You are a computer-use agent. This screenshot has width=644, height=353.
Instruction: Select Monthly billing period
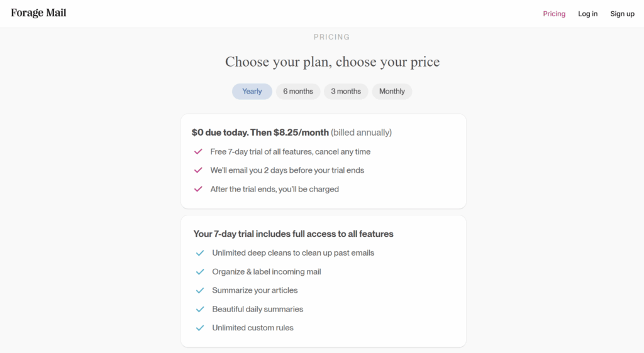[392, 92]
